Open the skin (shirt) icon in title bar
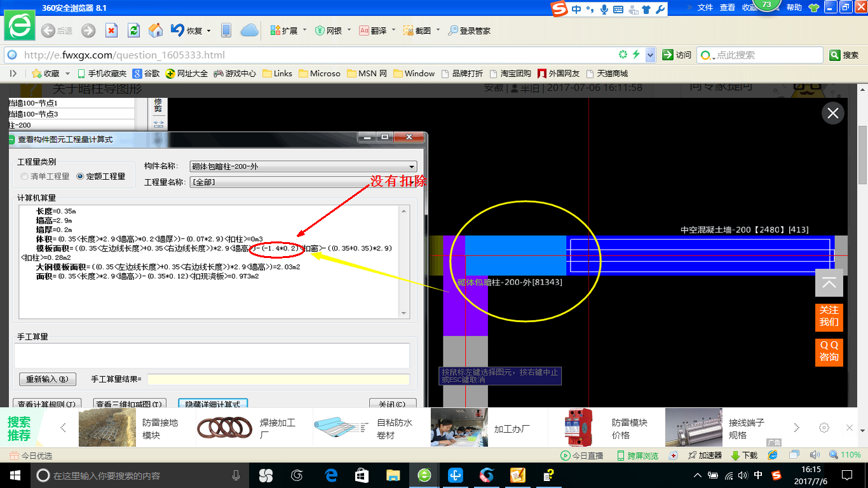 point(813,8)
